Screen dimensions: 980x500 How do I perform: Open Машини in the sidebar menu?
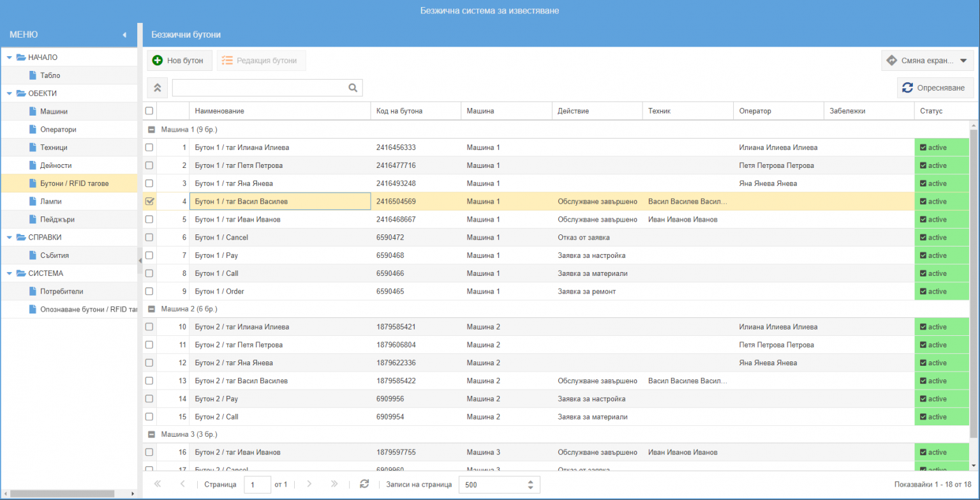[x=54, y=112]
